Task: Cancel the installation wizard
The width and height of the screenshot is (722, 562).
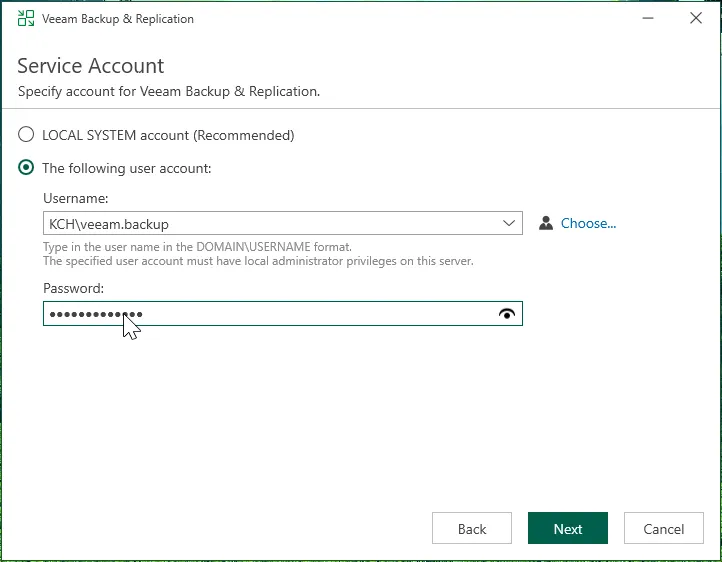Action: coord(664,529)
